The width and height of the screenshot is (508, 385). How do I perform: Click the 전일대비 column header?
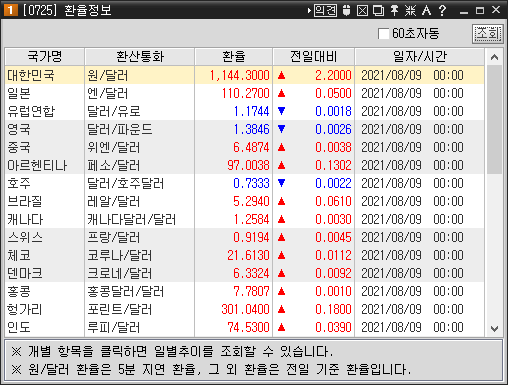click(314, 57)
